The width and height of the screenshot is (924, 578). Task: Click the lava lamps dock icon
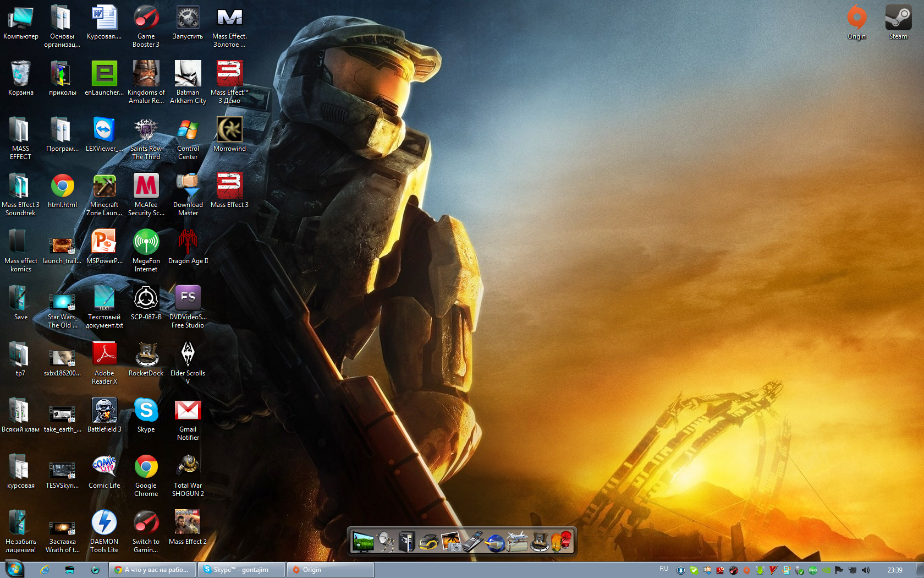pos(562,542)
